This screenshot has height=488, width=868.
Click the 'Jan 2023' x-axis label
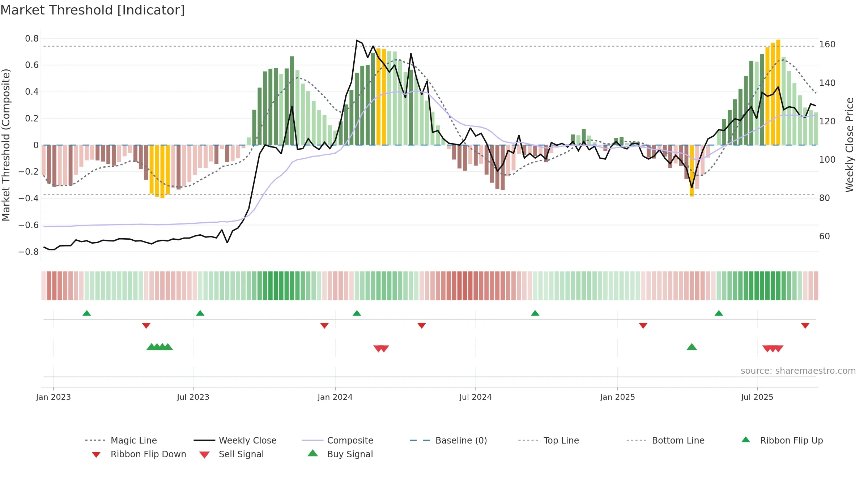click(54, 397)
